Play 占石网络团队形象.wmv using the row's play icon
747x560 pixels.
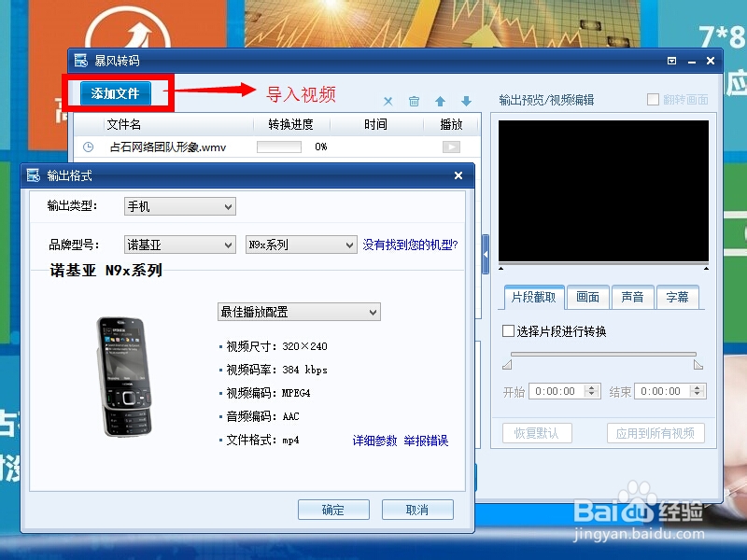point(451,147)
